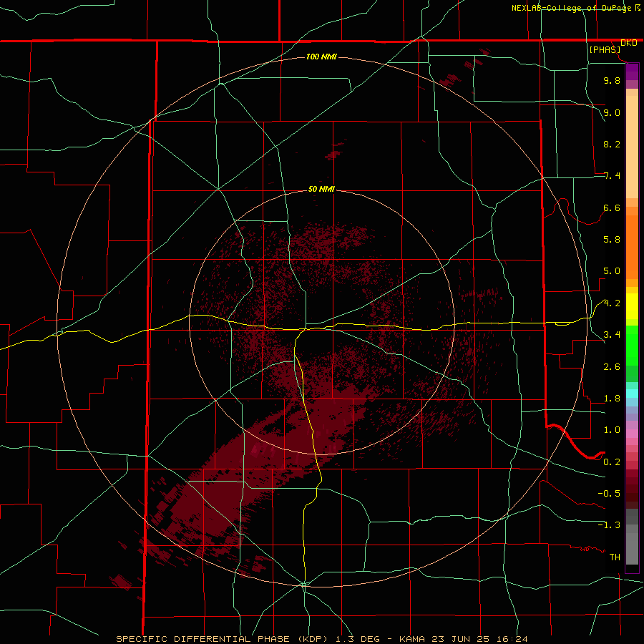
Task: Click the 8.2 legend value
Action: point(612,144)
